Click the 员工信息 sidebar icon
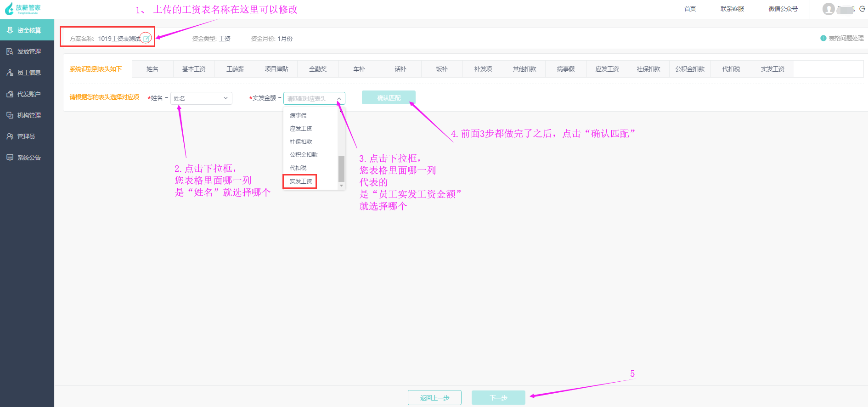The width and height of the screenshot is (868, 407). point(10,73)
